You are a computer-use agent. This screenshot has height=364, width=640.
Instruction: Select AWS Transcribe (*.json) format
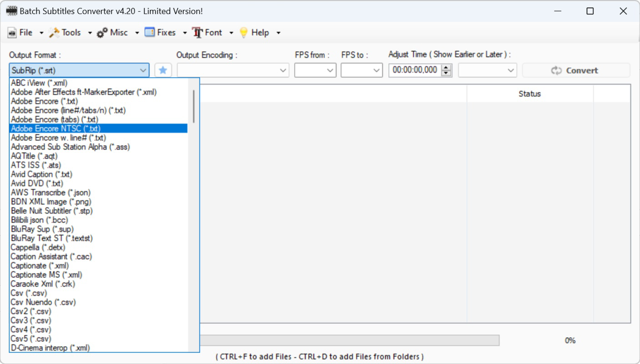tap(98, 192)
